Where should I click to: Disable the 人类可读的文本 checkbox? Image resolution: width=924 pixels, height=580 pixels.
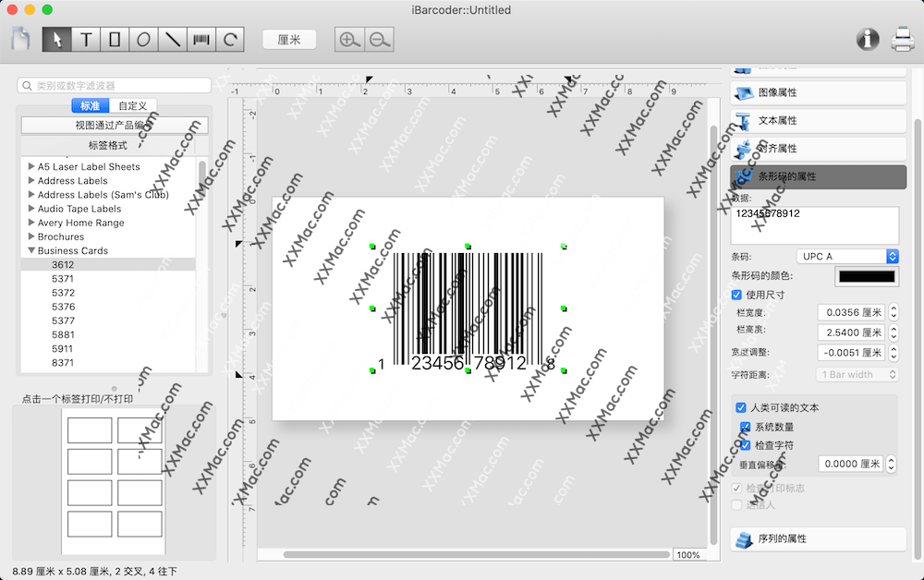click(741, 407)
